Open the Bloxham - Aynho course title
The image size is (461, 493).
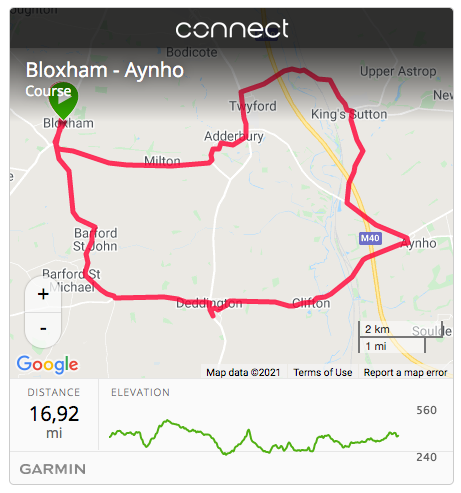pos(105,70)
